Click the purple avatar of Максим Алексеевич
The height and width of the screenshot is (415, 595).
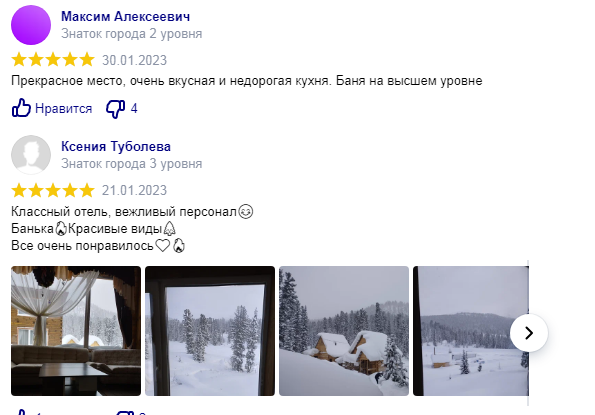tap(31, 25)
